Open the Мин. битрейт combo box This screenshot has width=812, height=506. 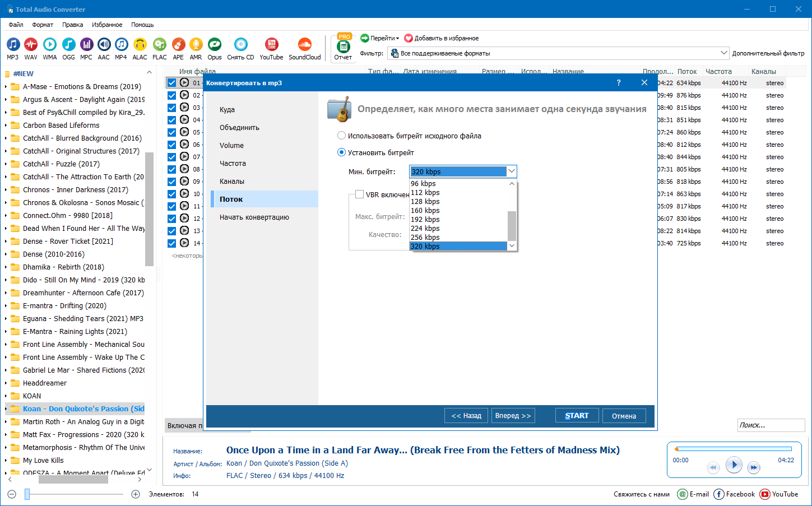point(463,171)
